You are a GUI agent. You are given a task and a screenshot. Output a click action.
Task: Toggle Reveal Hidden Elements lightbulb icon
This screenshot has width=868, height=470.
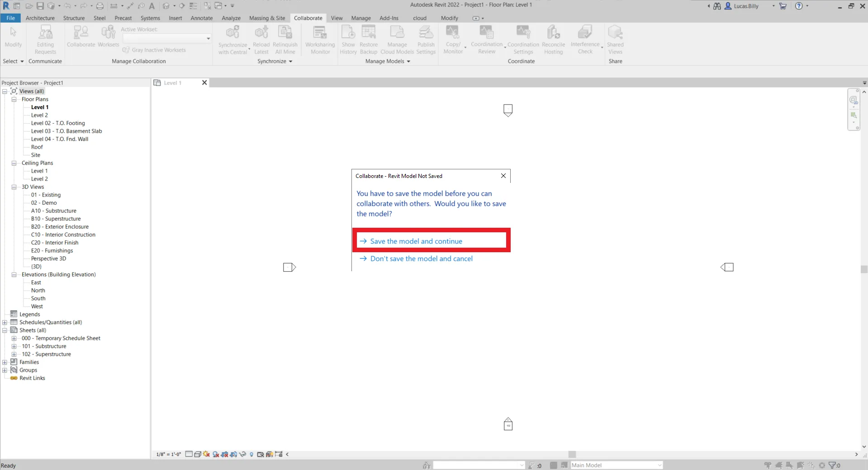click(x=251, y=454)
